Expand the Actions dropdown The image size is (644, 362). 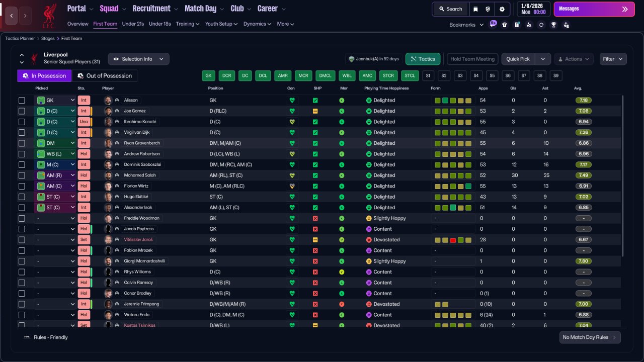point(574,59)
